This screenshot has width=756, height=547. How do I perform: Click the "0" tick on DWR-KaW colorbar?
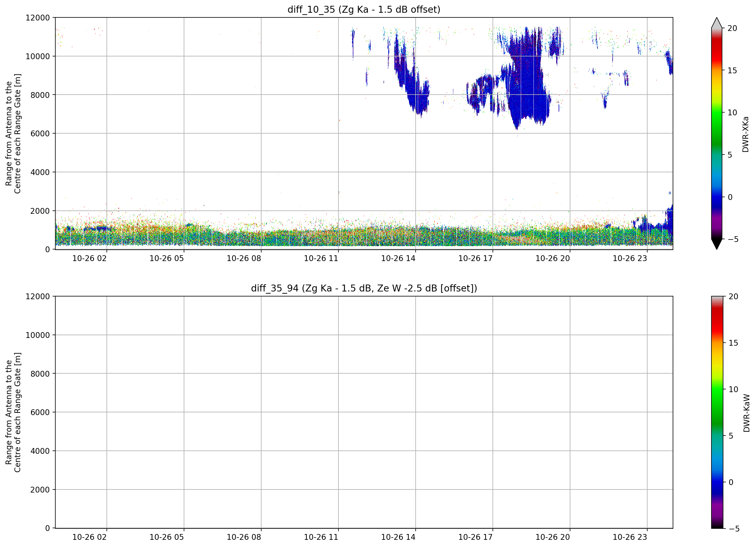click(731, 482)
